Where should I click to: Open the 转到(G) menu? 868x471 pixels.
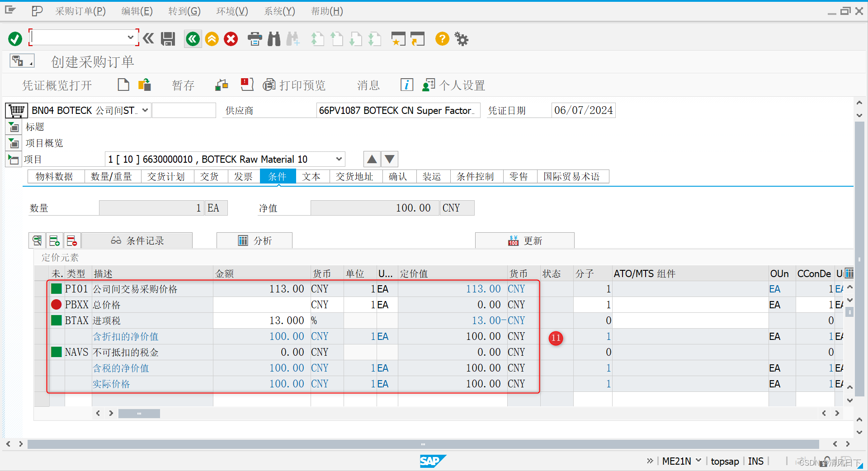click(x=184, y=11)
